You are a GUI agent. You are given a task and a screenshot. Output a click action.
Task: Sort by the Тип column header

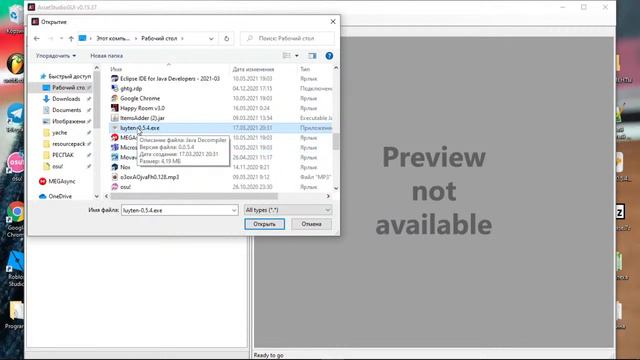click(x=305, y=69)
